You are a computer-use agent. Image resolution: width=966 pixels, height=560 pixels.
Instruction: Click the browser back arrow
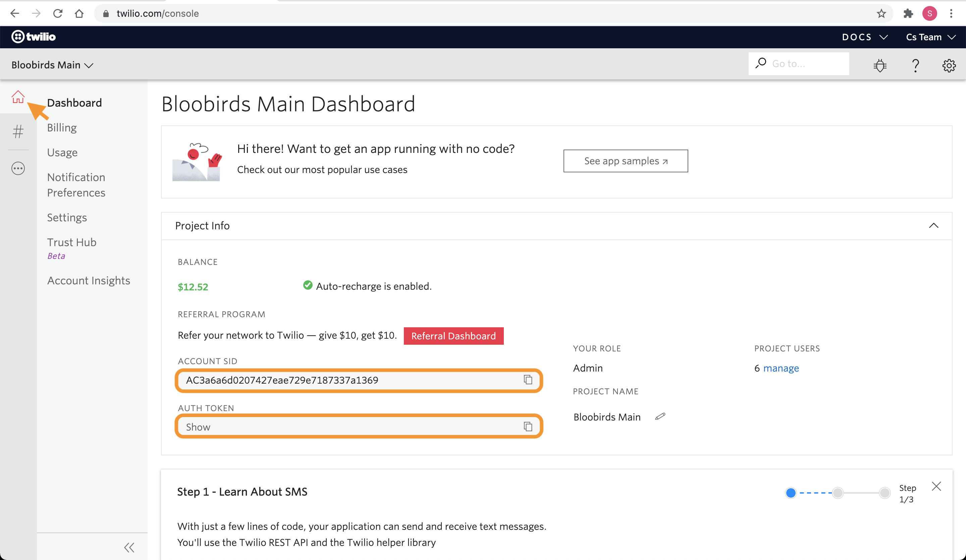pos(14,14)
